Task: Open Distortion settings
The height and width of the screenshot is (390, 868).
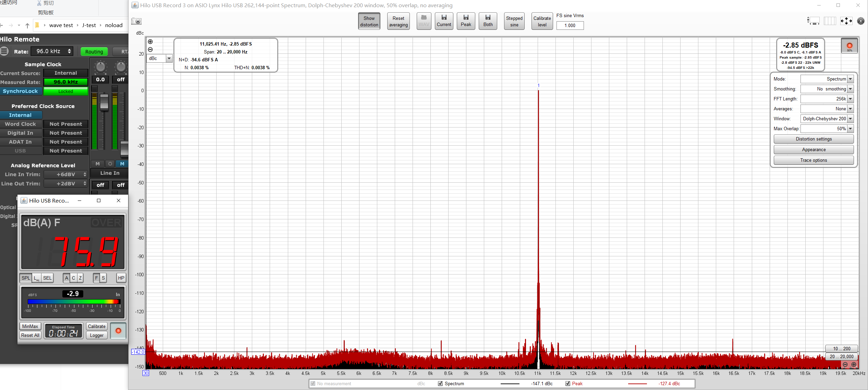Action: [x=814, y=139]
